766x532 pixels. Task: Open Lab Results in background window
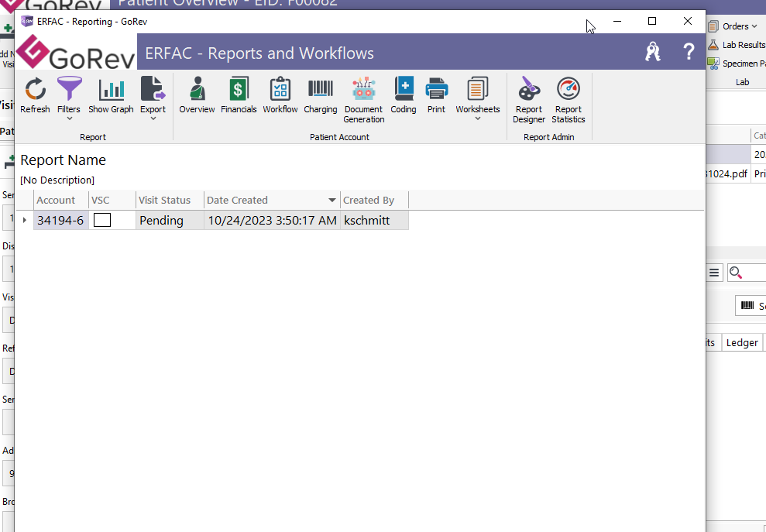(737, 45)
